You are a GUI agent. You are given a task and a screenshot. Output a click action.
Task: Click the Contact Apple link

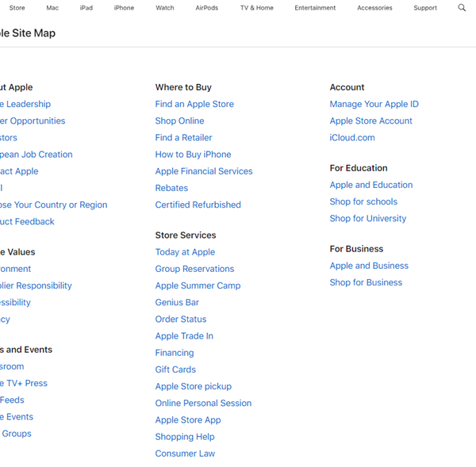(x=19, y=171)
